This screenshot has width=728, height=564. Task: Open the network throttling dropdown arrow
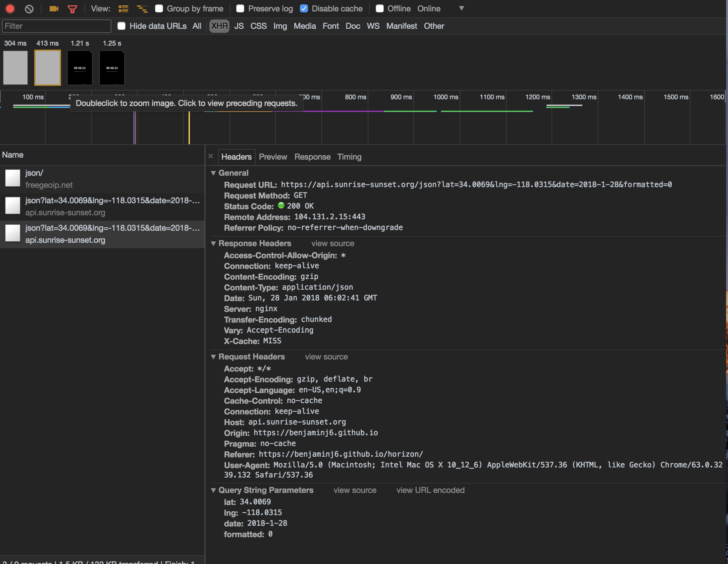[x=462, y=8]
